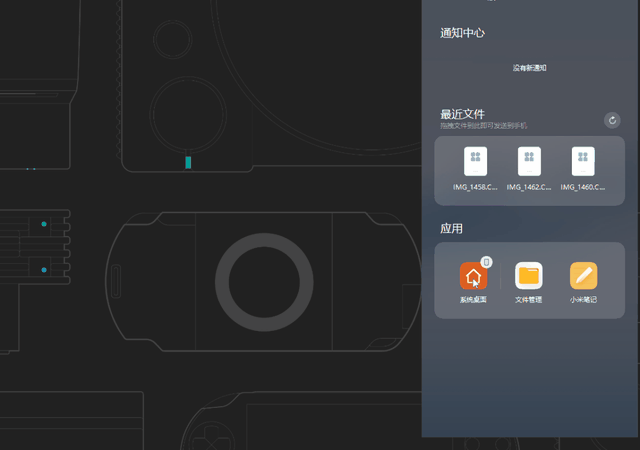Click the 没有新通知 empty notification message
This screenshot has width=640, height=450.
tap(529, 68)
